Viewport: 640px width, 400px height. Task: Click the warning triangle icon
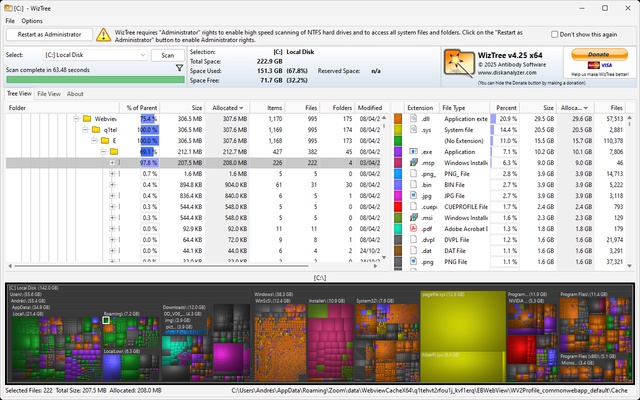tap(103, 35)
